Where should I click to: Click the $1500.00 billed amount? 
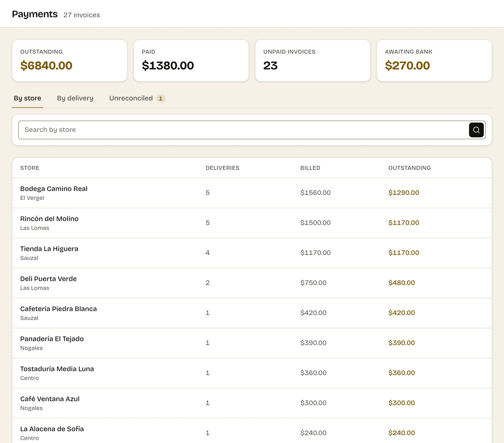point(315,223)
